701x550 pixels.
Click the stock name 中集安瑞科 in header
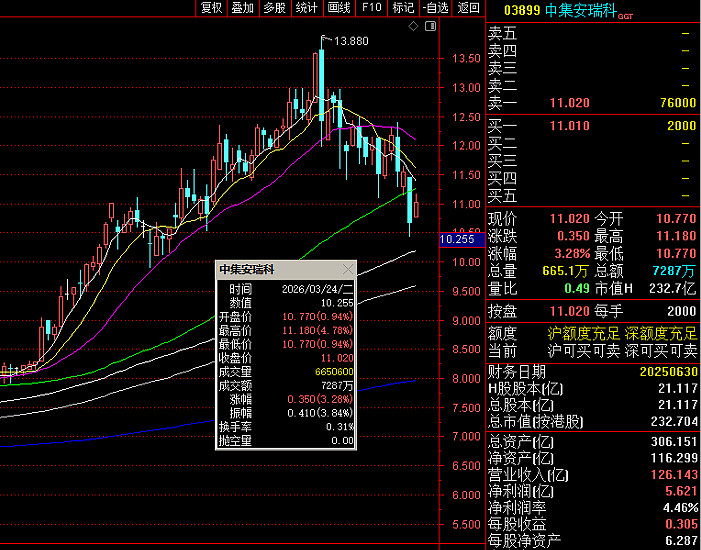pos(581,10)
